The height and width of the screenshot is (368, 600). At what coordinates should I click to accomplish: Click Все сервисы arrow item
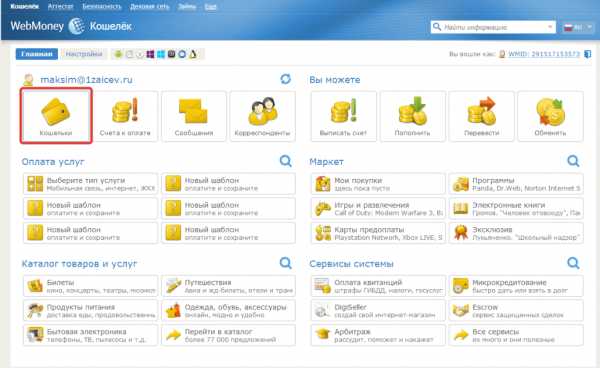click(516, 335)
